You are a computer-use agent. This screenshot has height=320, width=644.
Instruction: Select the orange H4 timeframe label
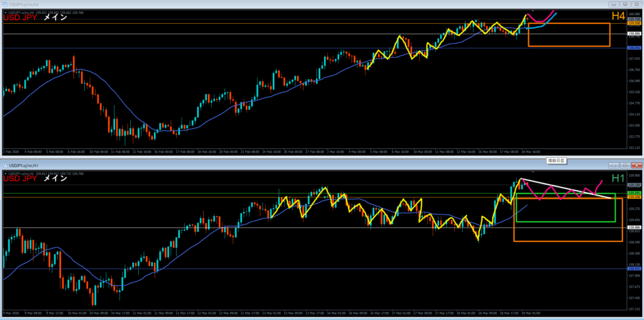pyautogui.click(x=618, y=16)
